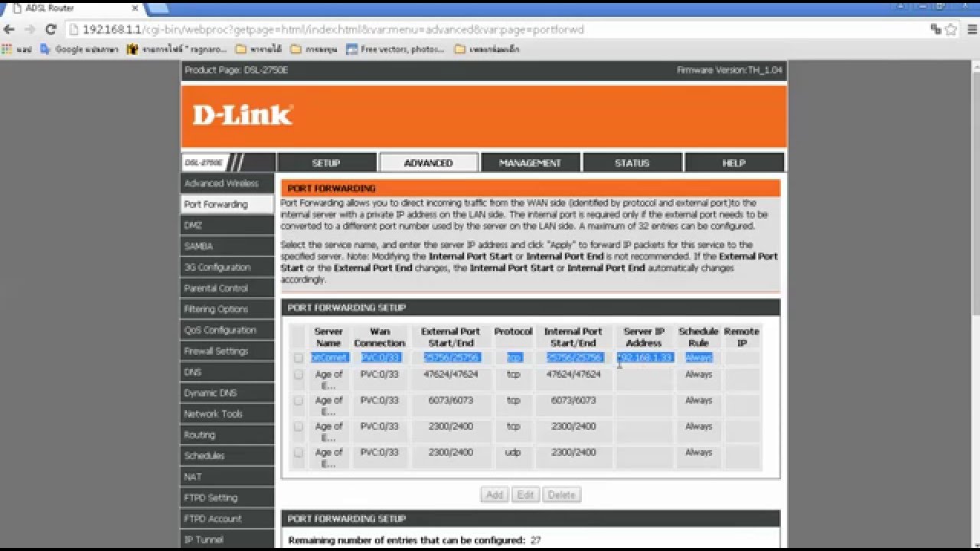
Task: Switch to the HELP tab
Action: tap(733, 162)
